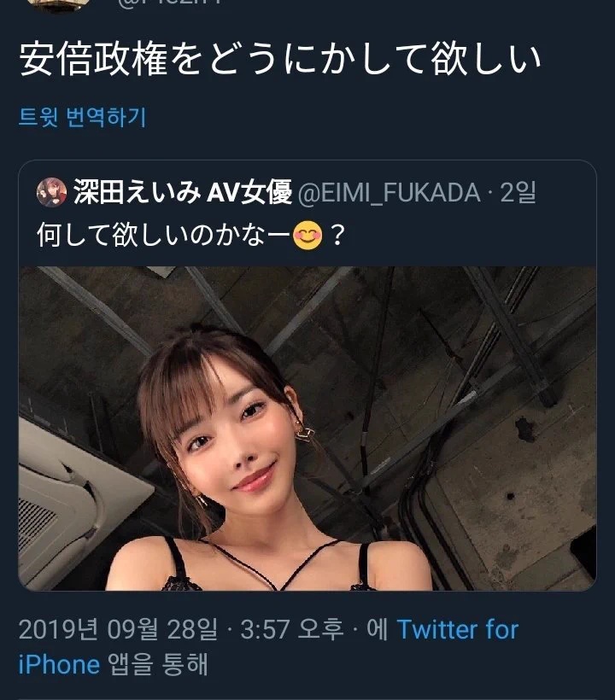Click the iPhone word of the source link
This screenshot has width=615, height=700.
(59, 665)
